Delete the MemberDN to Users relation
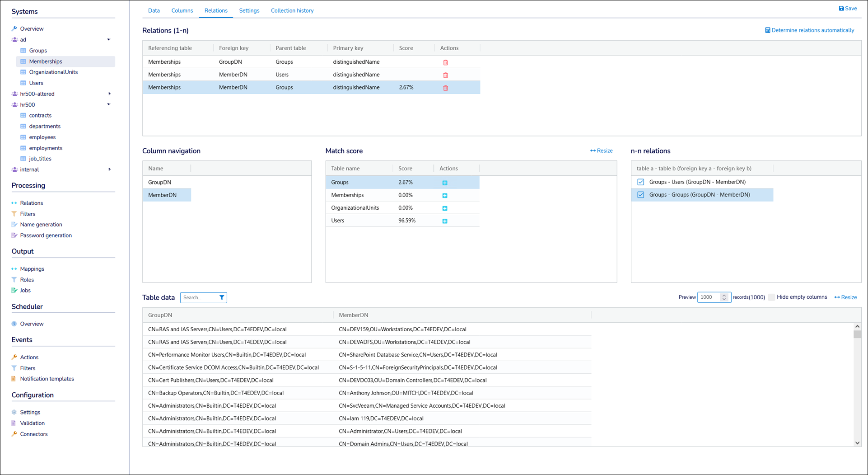Screen dimensions: 868x475 click(x=445, y=75)
